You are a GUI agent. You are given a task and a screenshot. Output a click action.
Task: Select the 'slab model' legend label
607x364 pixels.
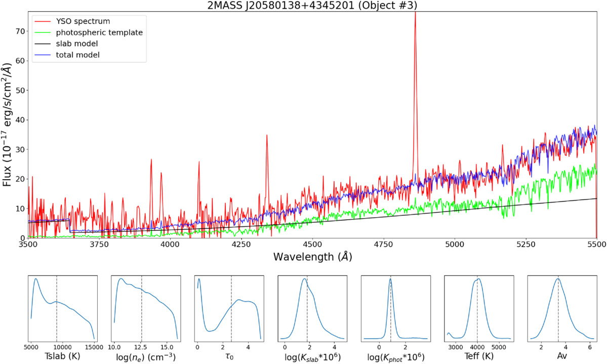click(x=77, y=44)
